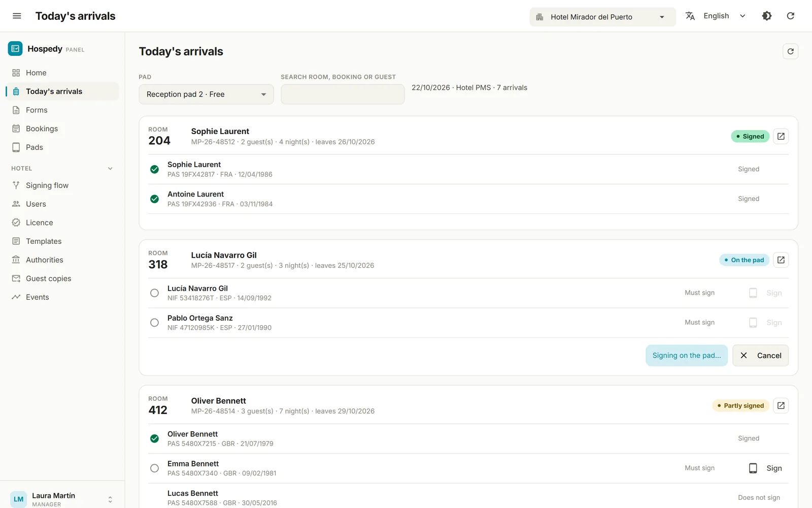The image size is (812, 508).
Task: Collapse the HOTEL sidebar section
Action: point(110,169)
